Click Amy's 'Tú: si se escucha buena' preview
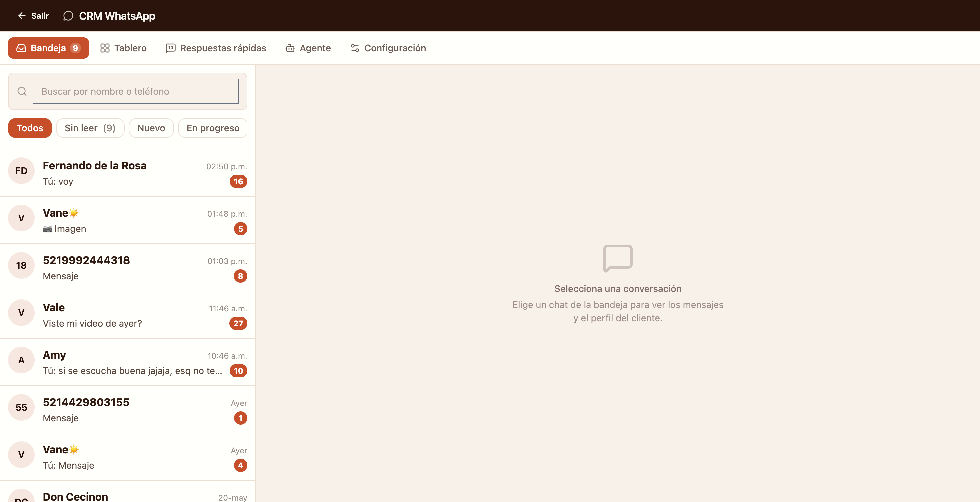 click(x=132, y=371)
